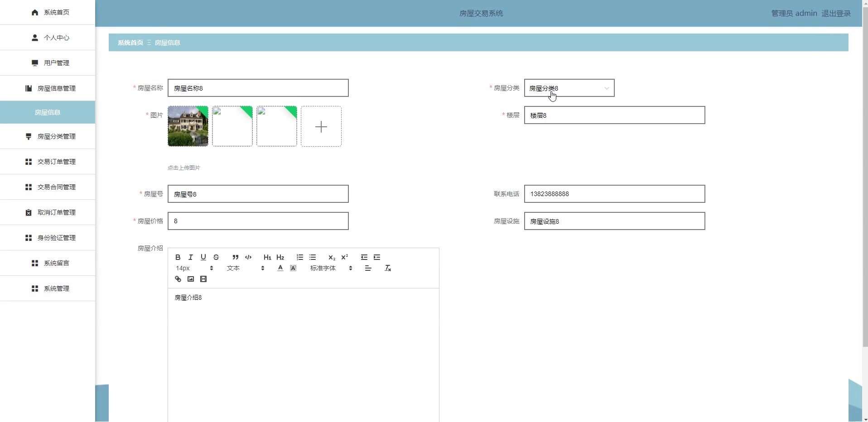Viewport: 868px width, 422px height.
Task: Select the 房屋信息 submenu item
Action: click(x=48, y=112)
